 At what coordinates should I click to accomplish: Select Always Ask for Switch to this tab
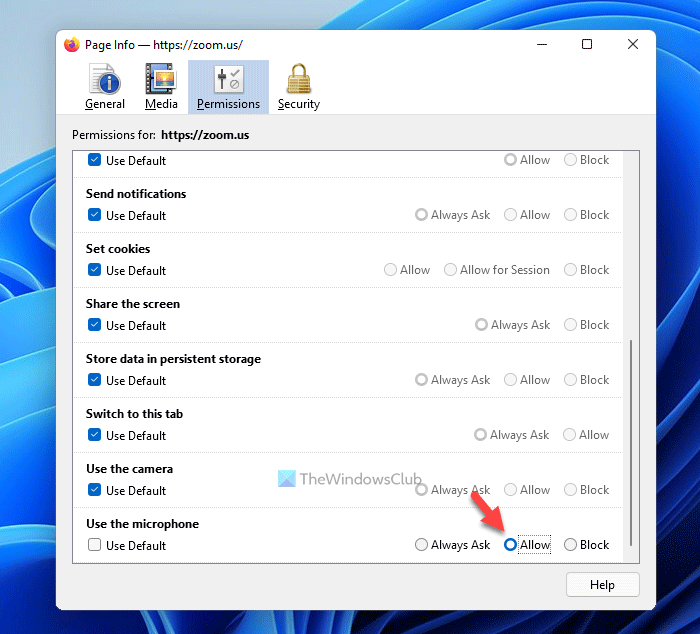pyautogui.click(x=480, y=434)
